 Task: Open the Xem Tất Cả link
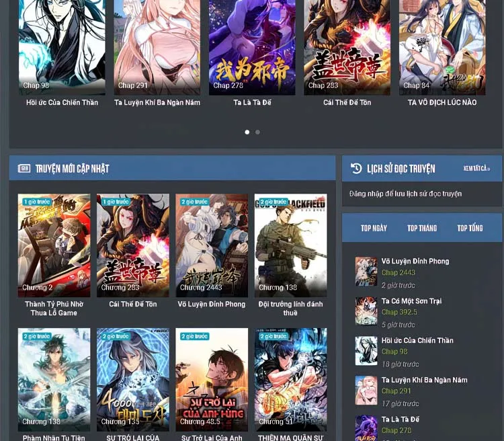click(x=476, y=168)
